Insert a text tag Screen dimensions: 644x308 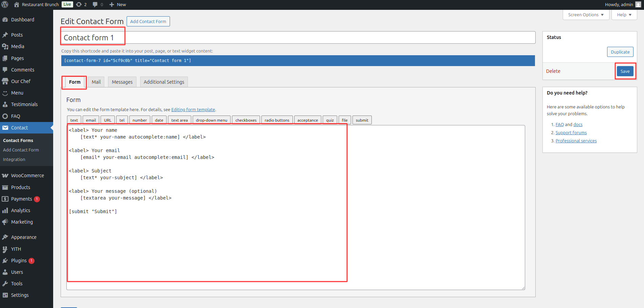74,120
